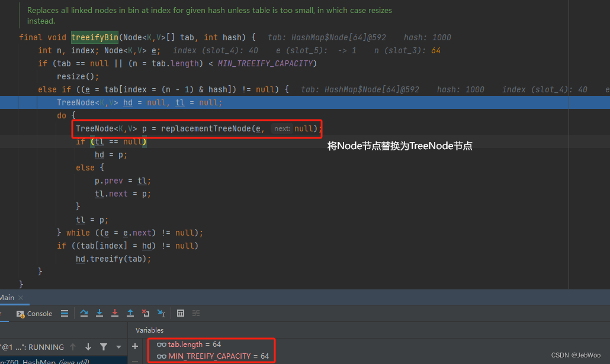Click the down-arrow frame navigation icon
Image resolution: width=610 pixels, height=364 pixels.
point(88,346)
